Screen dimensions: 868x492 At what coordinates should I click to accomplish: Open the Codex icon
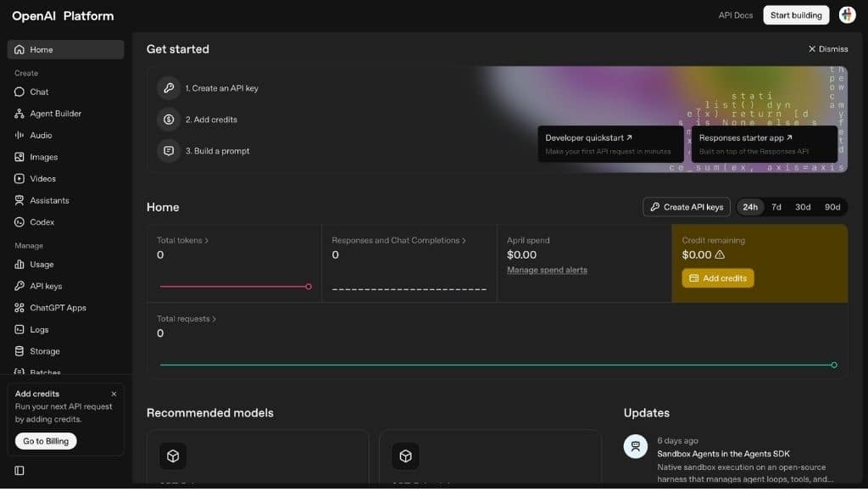click(x=19, y=221)
